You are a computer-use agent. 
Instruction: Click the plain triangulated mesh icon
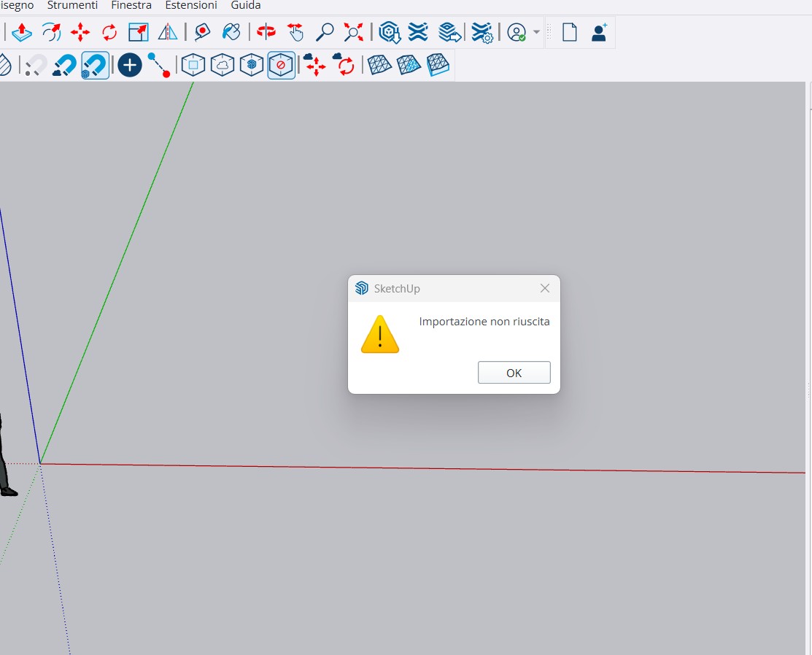point(379,65)
